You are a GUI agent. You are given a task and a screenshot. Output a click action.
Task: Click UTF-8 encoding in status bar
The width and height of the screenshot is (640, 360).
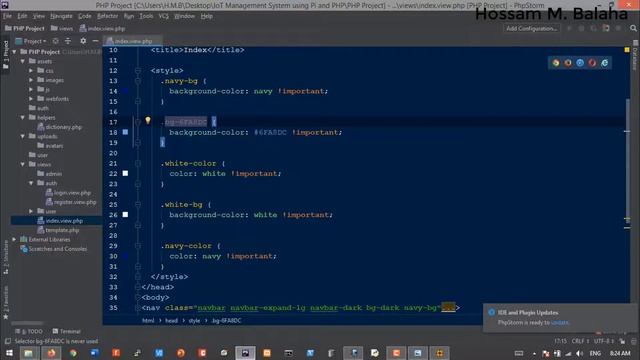click(603, 341)
